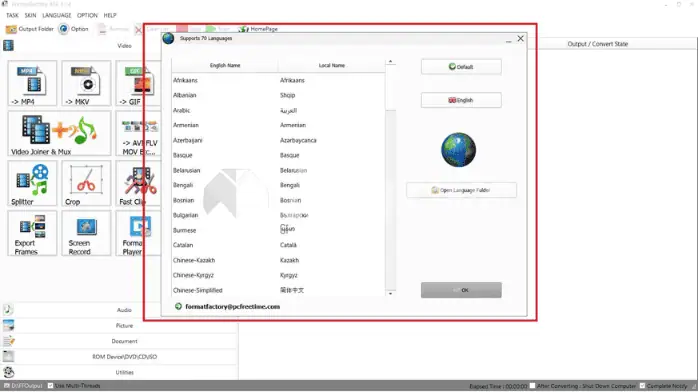Click the D:\FFOutput folder icon in status bar

click(7, 386)
